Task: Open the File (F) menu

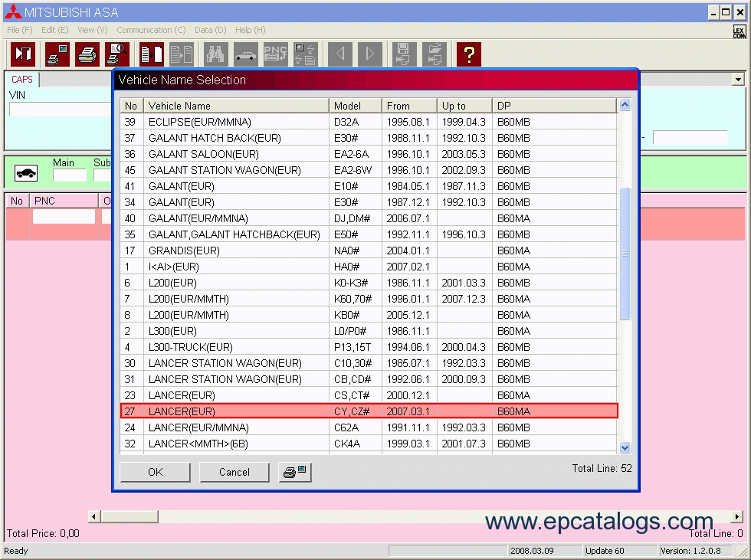Action: coord(19,30)
